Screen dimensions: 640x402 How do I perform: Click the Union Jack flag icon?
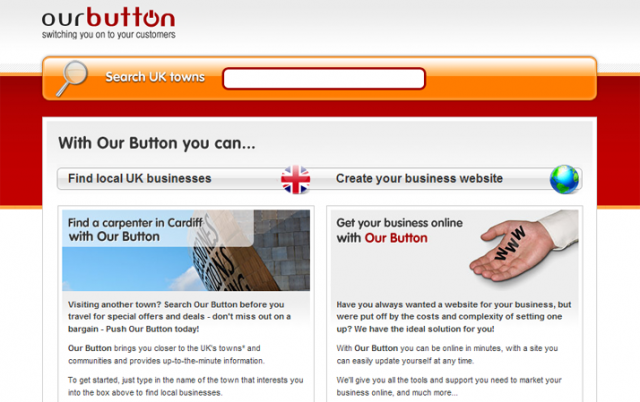[x=296, y=179]
